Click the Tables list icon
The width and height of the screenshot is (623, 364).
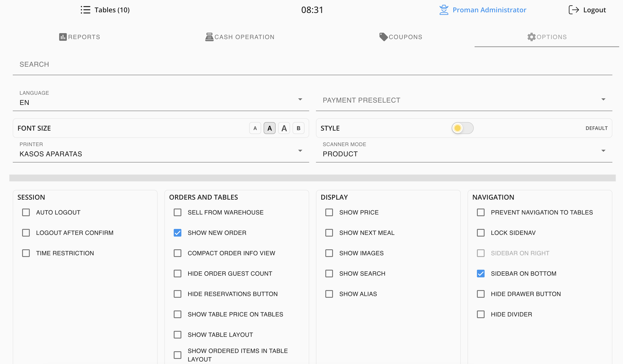tap(85, 10)
